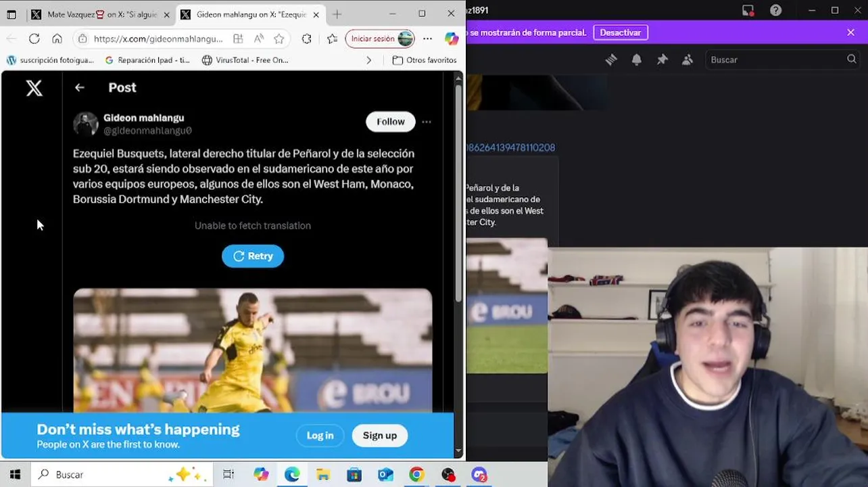
Task: Open Edge tab actions menu icon
Action: point(11,14)
